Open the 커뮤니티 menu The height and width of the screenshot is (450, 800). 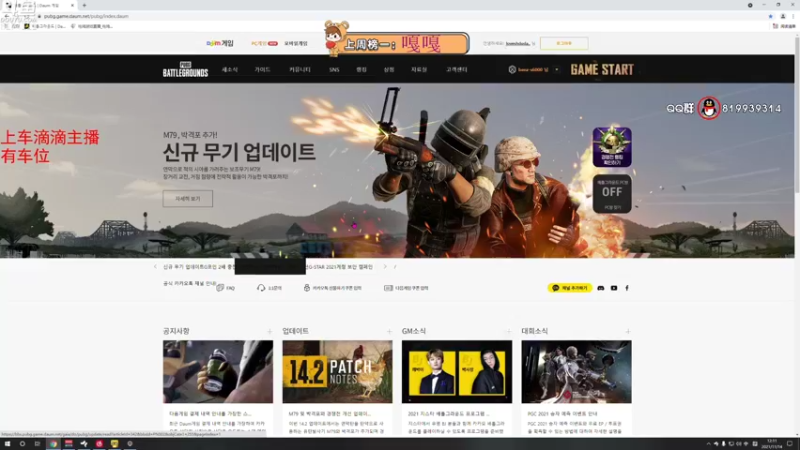pyautogui.click(x=299, y=69)
